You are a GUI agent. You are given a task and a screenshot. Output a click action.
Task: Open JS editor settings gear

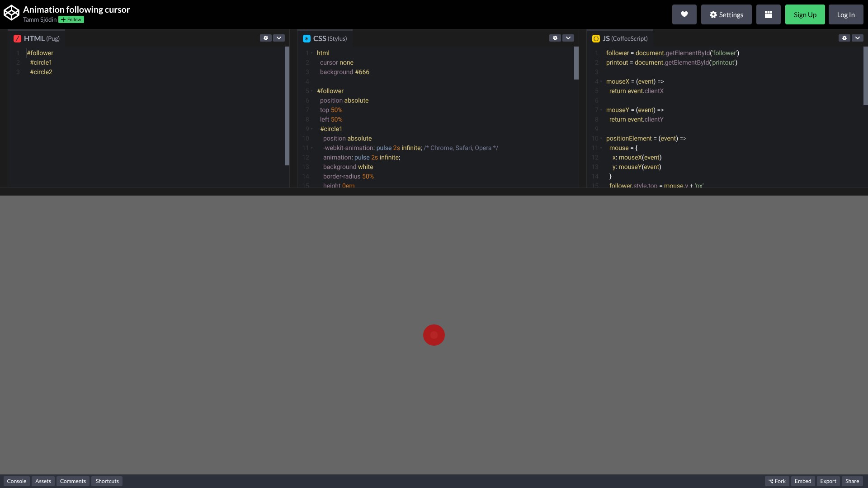[x=844, y=38]
